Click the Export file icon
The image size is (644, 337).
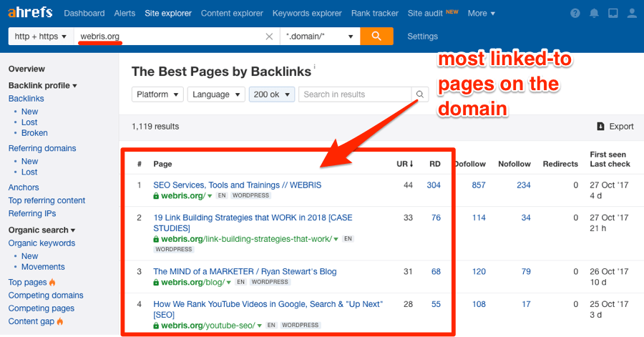click(x=600, y=127)
